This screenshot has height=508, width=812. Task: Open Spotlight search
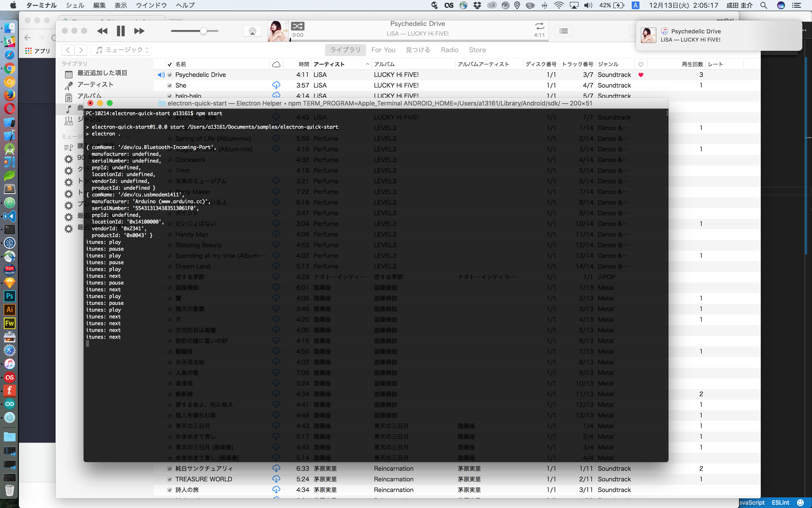click(764, 5)
